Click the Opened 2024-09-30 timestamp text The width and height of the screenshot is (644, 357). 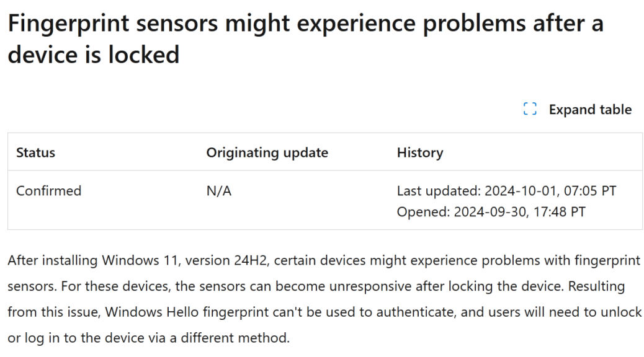tap(491, 212)
